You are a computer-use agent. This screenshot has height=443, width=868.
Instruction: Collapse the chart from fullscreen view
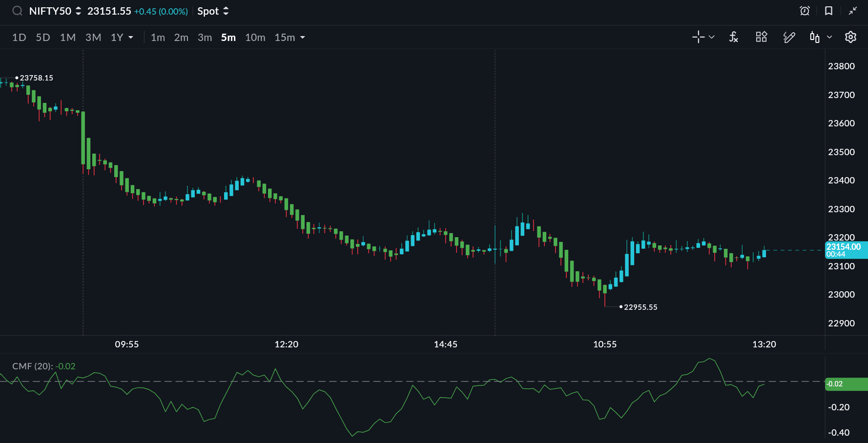(x=852, y=11)
